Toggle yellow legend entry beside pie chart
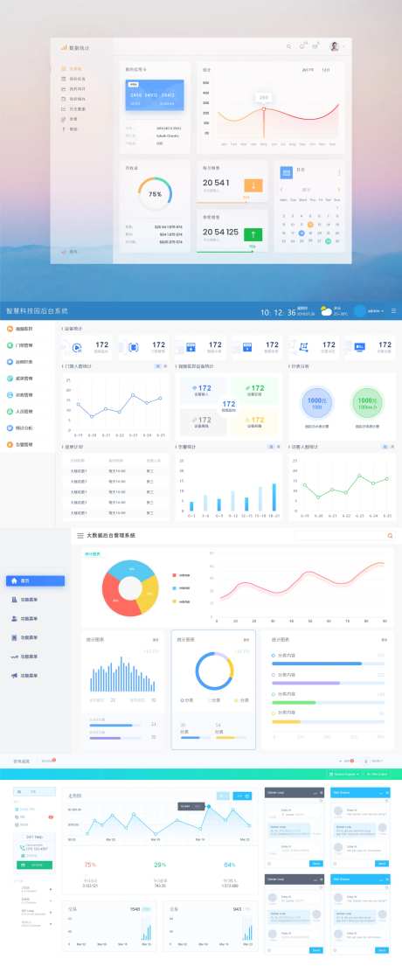Screen dimensions: 402x980 [181, 601]
